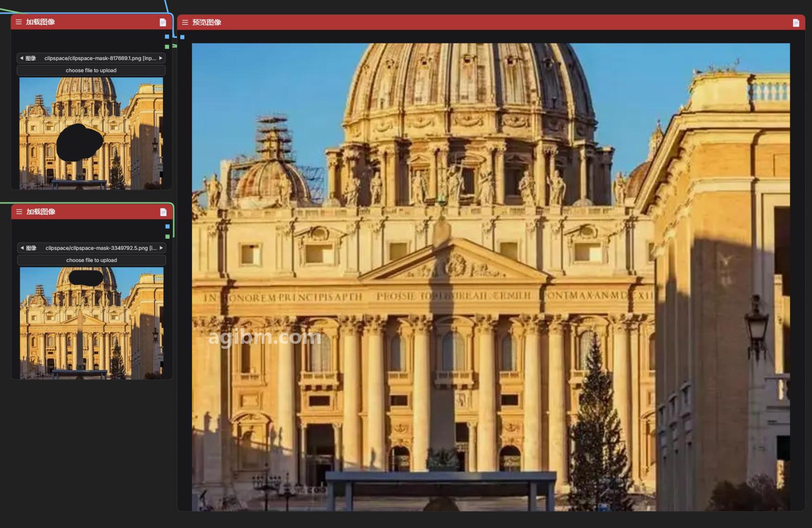Open hamburger menu of top Load Image node

pyautogui.click(x=19, y=22)
